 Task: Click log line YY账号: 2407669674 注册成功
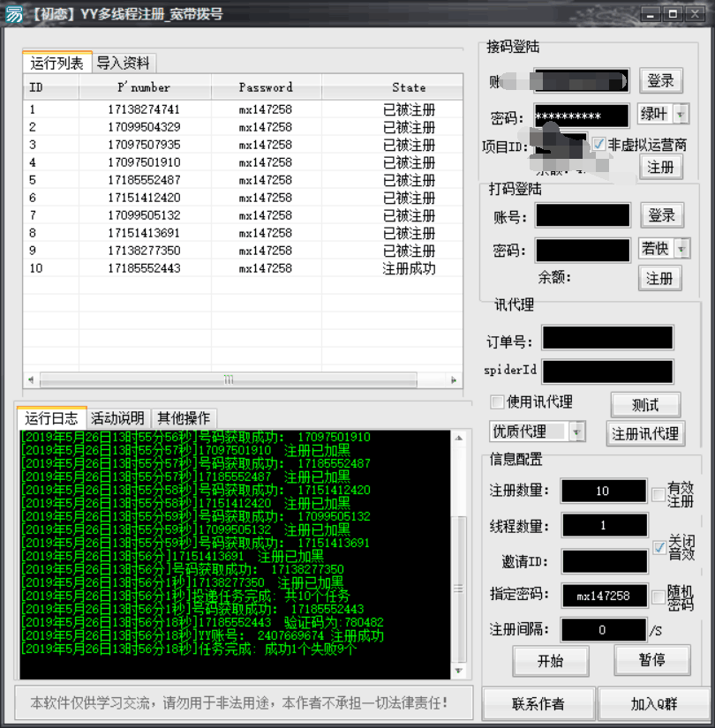(x=202, y=635)
